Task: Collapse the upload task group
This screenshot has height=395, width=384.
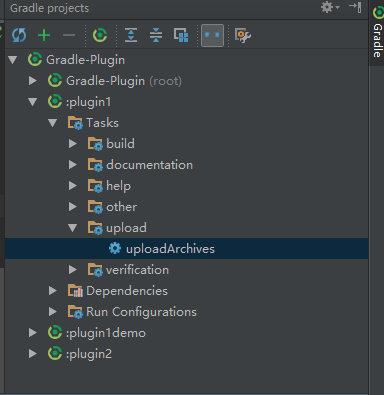Action: point(73,228)
